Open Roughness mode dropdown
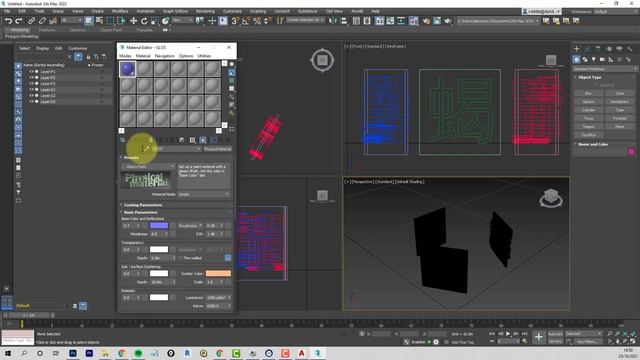 (190, 225)
